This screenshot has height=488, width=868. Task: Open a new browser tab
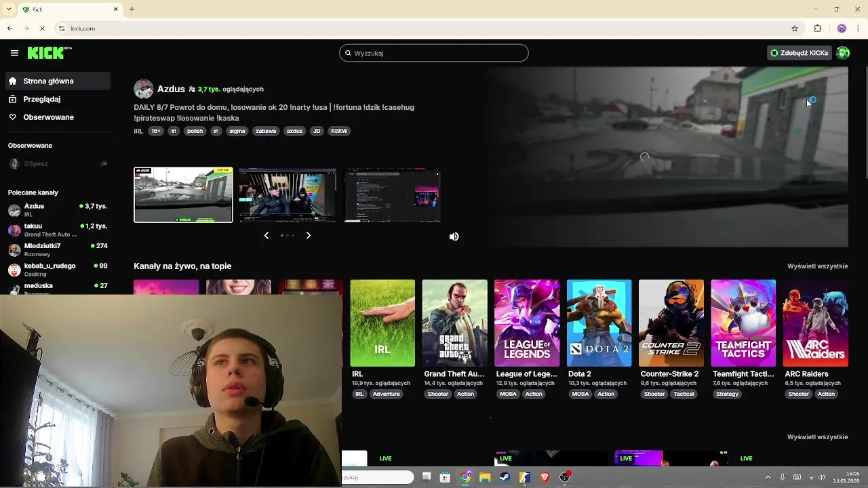[x=132, y=9]
